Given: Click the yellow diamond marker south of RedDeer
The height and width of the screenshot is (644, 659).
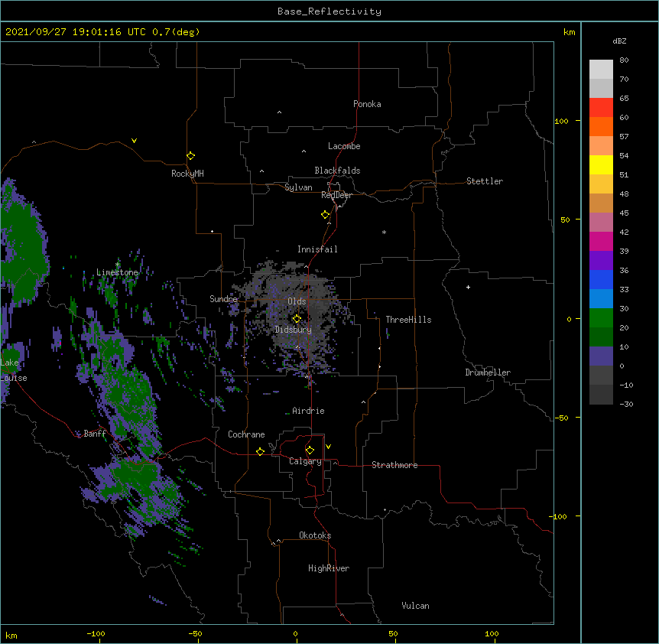Looking at the screenshot, I should coord(325,215).
